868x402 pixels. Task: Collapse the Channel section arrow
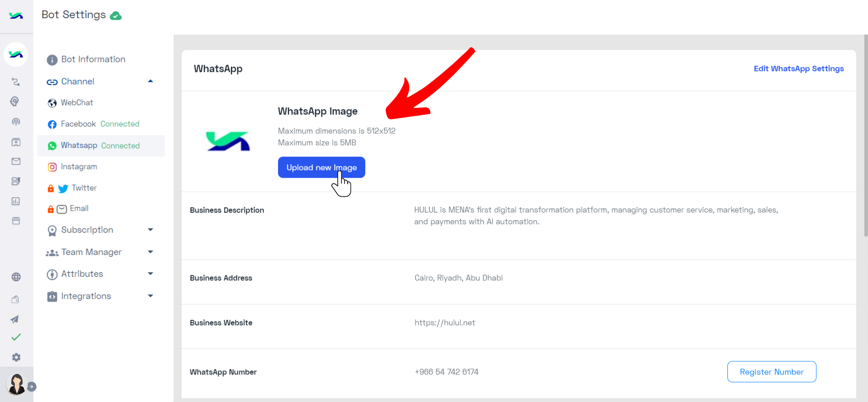(151, 81)
